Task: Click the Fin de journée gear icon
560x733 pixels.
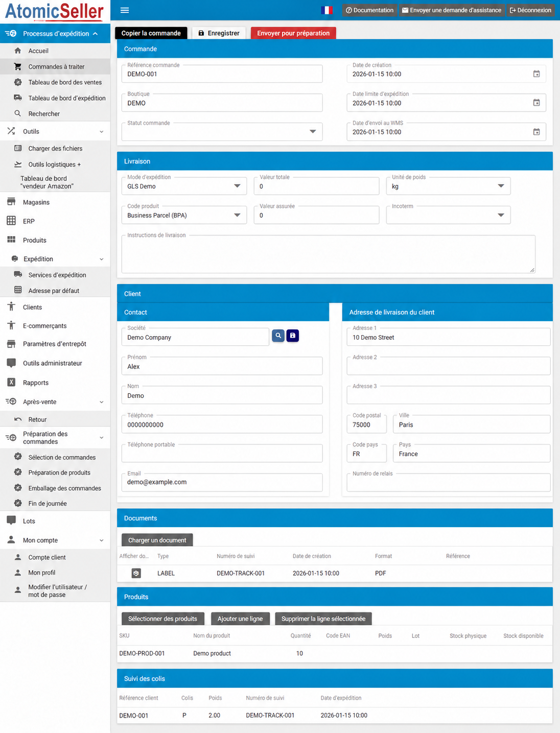Action: [18, 503]
